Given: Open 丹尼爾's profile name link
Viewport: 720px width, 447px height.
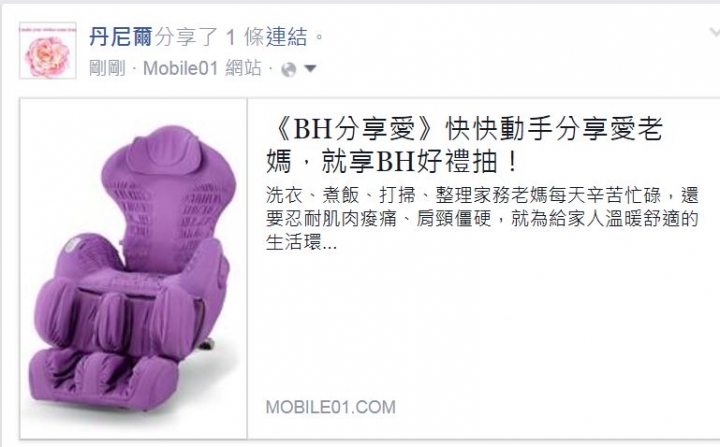Looking at the screenshot, I should click(120, 37).
